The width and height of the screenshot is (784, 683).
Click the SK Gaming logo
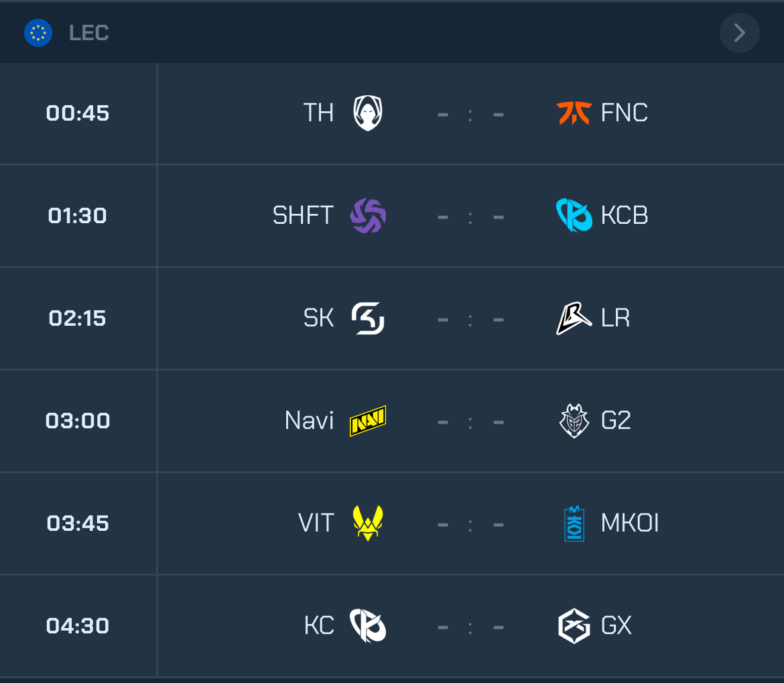368,318
